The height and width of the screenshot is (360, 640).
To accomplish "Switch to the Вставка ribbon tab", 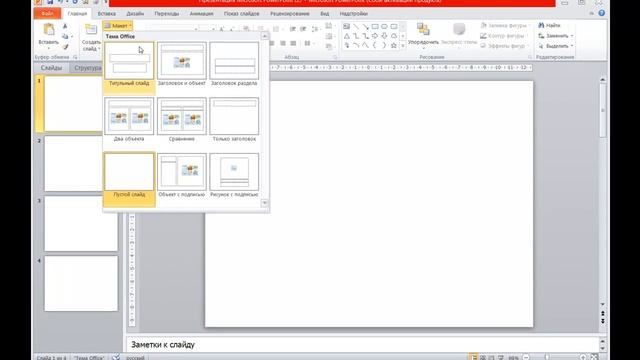I will click(107, 13).
